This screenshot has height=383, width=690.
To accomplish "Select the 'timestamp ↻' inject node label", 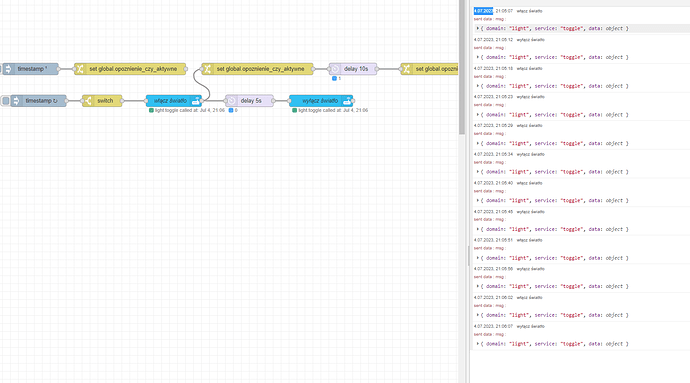I will coord(41,101).
